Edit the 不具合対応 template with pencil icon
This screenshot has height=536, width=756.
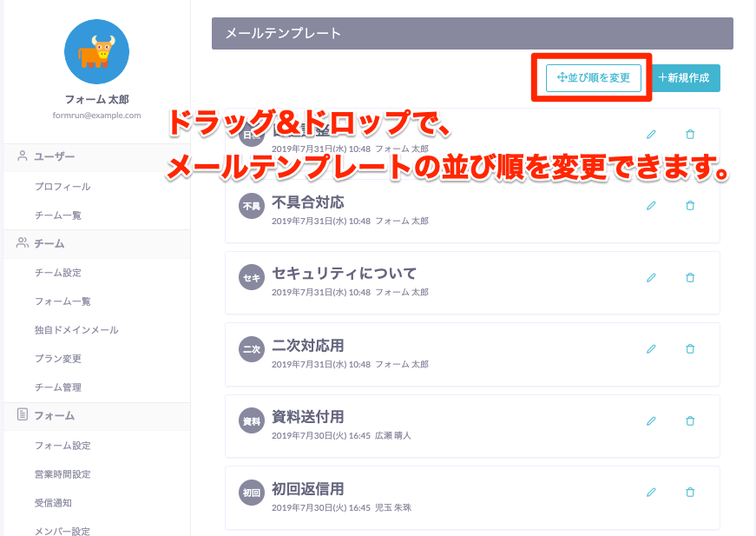click(x=651, y=206)
